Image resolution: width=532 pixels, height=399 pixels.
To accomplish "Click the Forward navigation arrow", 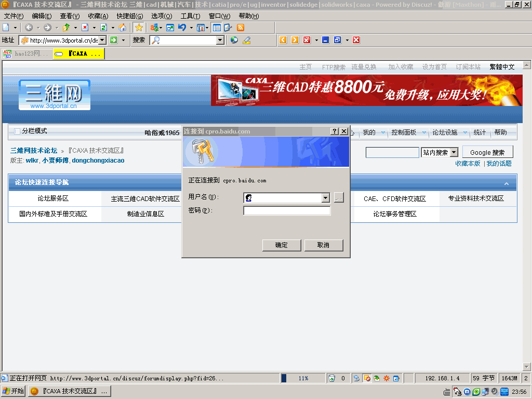I will [x=47, y=28].
